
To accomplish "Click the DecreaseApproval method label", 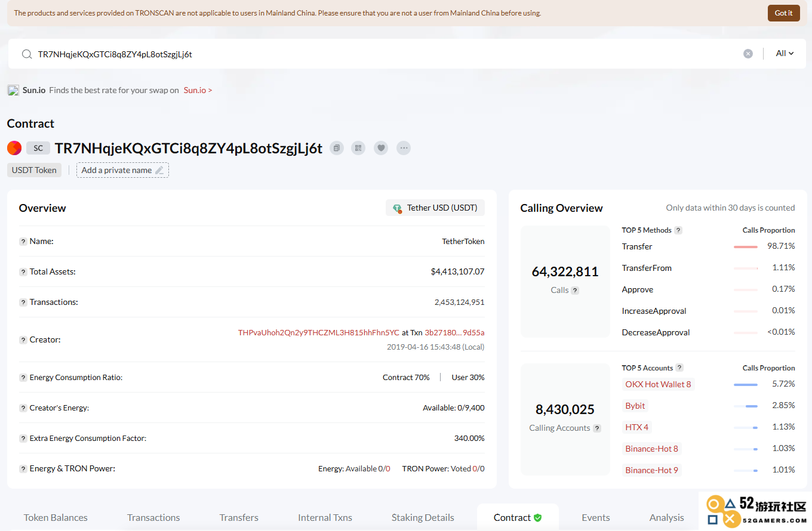I will click(x=656, y=332).
